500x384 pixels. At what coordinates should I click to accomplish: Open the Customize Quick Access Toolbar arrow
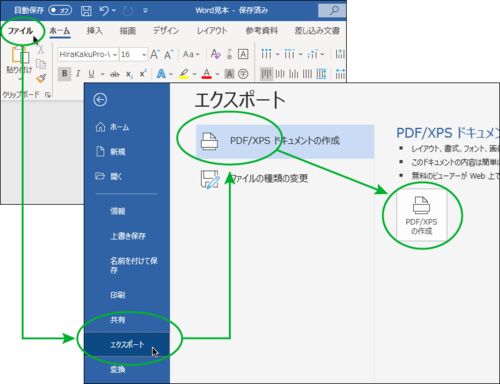(x=145, y=11)
